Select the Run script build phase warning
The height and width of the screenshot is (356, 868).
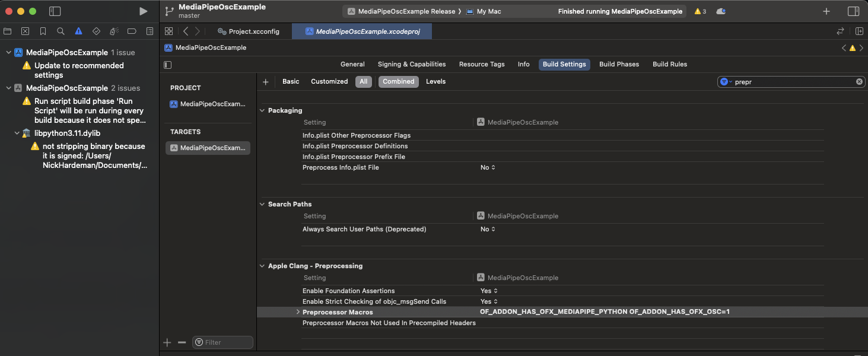pyautogui.click(x=83, y=111)
